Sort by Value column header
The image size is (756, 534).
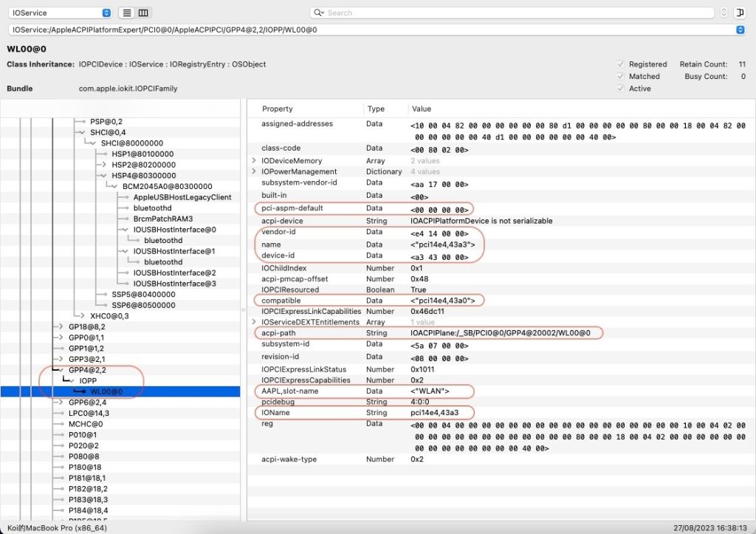pos(422,109)
